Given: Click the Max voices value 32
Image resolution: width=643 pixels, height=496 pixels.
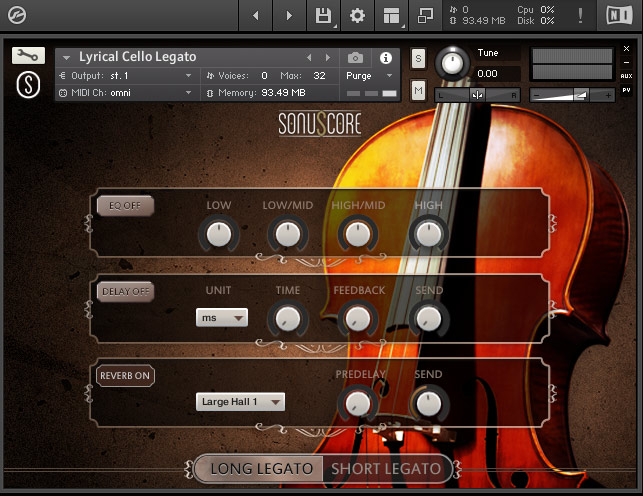Looking at the screenshot, I should click(x=319, y=76).
